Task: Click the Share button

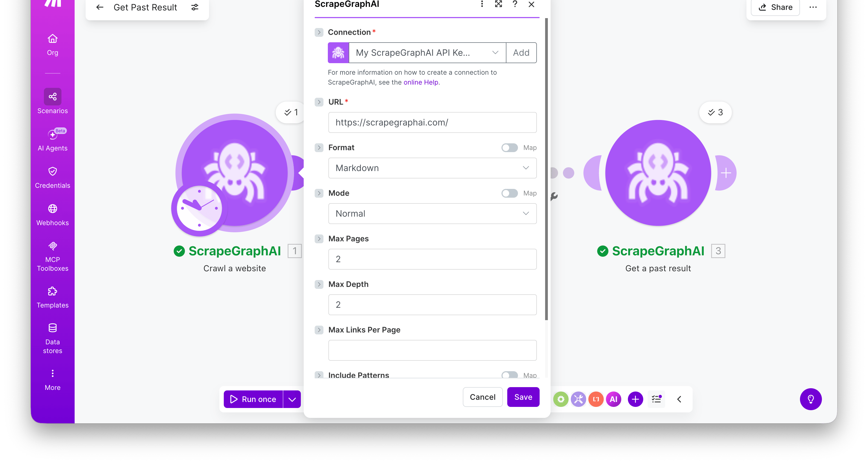Action: pyautogui.click(x=776, y=7)
